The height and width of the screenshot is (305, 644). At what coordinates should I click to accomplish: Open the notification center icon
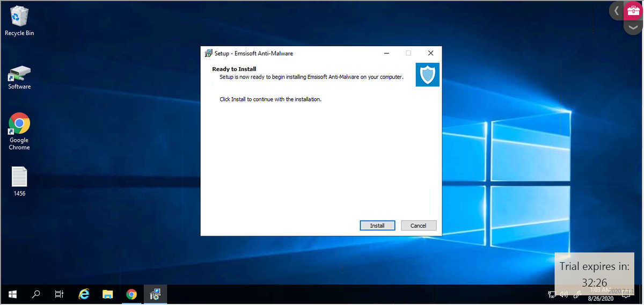click(626, 294)
